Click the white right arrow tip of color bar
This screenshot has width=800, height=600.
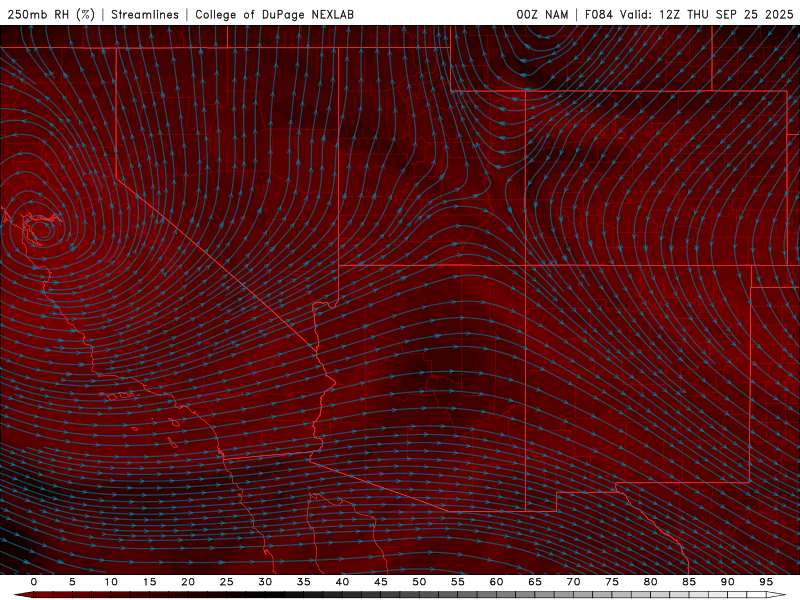776,595
